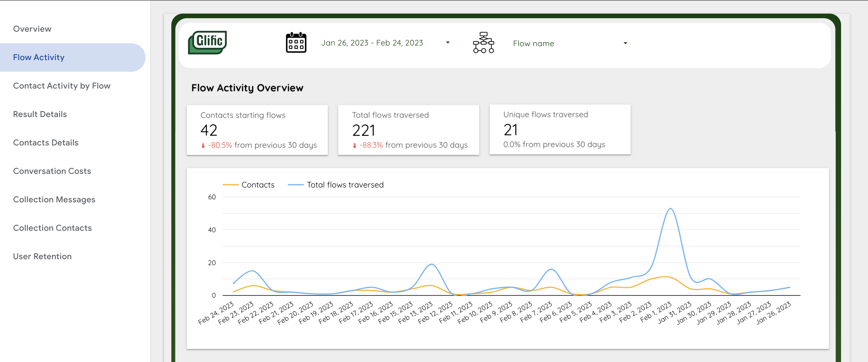Click the y-axis value 40
The width and height of the screenshot is (868, 362).
(212, 230)
